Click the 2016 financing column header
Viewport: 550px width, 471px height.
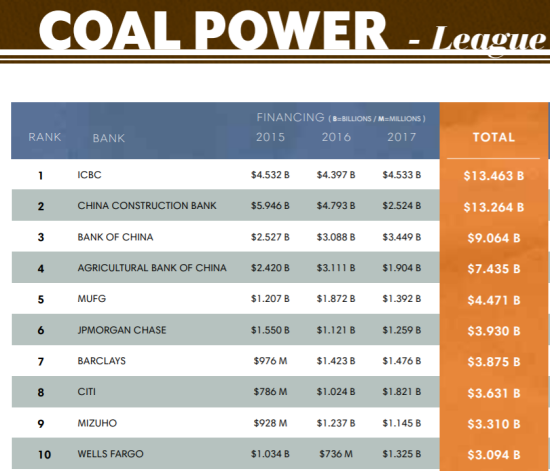[x=336, y=137]
